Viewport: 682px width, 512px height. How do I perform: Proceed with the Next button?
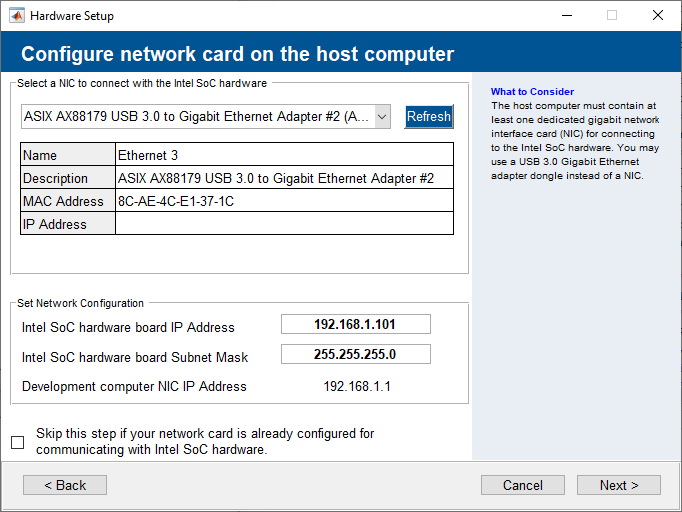click(x=619, y=485)
